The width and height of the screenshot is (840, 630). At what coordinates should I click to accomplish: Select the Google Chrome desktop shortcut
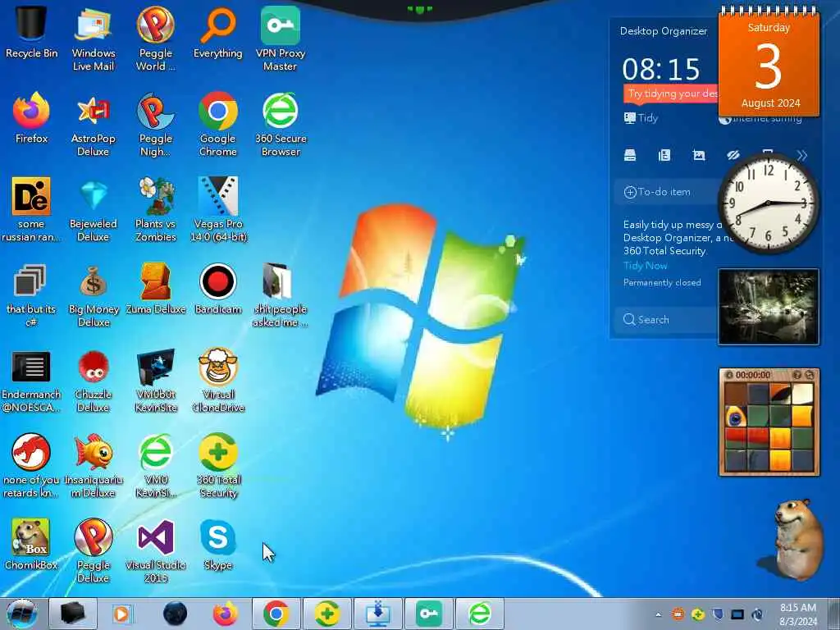pos(217,125)
